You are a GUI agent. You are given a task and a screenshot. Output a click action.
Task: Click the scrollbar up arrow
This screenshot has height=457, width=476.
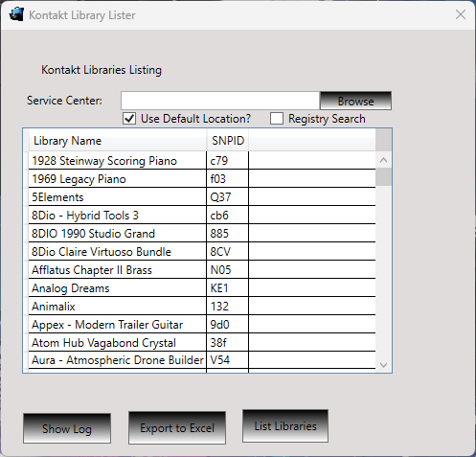pyautogui.click(x=384, y=160)
